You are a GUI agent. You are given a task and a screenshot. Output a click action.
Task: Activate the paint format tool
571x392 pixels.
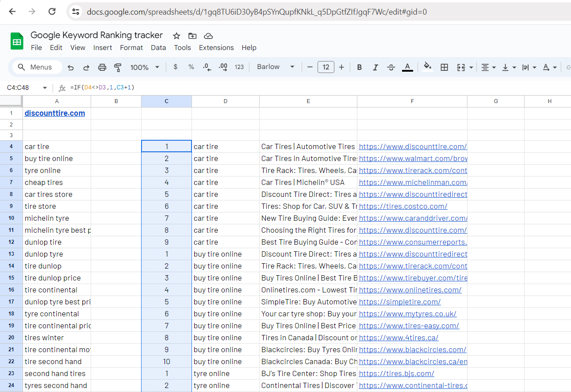point(118,67)
